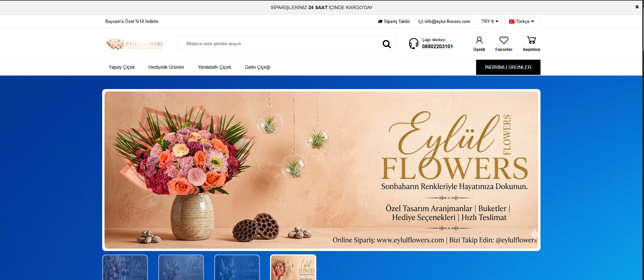Open the Gelin Çiçeği menu
This screenshot has width=644, height=280.
(257, 67)
